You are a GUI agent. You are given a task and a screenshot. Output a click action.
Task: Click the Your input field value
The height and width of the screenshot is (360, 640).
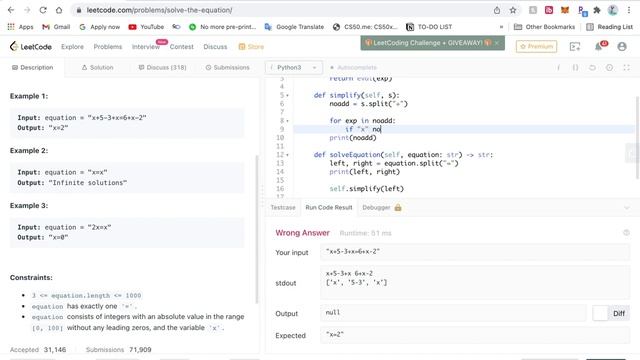tap(475, 252)
